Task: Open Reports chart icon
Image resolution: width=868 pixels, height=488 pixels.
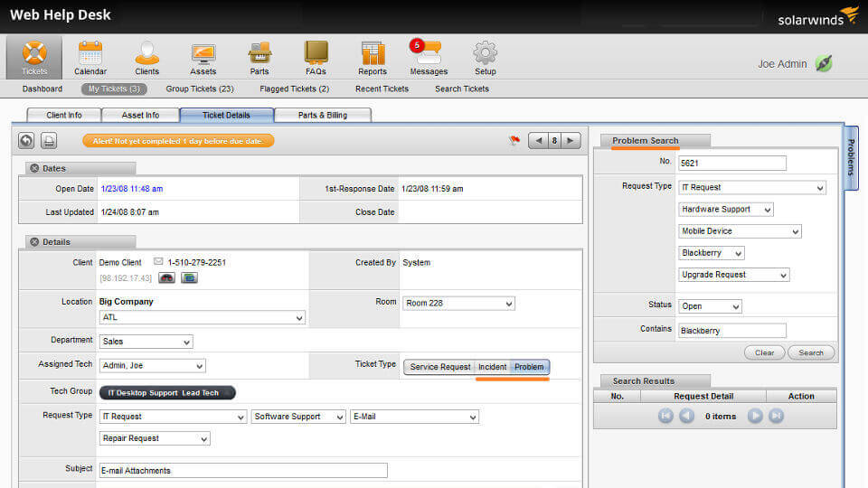Action: 373,53
